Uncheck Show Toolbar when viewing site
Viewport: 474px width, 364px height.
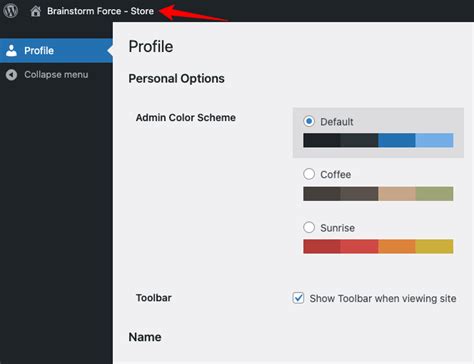[x=298, y=298]
